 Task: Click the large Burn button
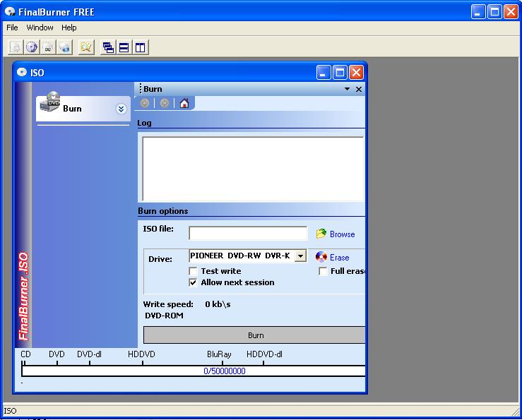[254, 335]
